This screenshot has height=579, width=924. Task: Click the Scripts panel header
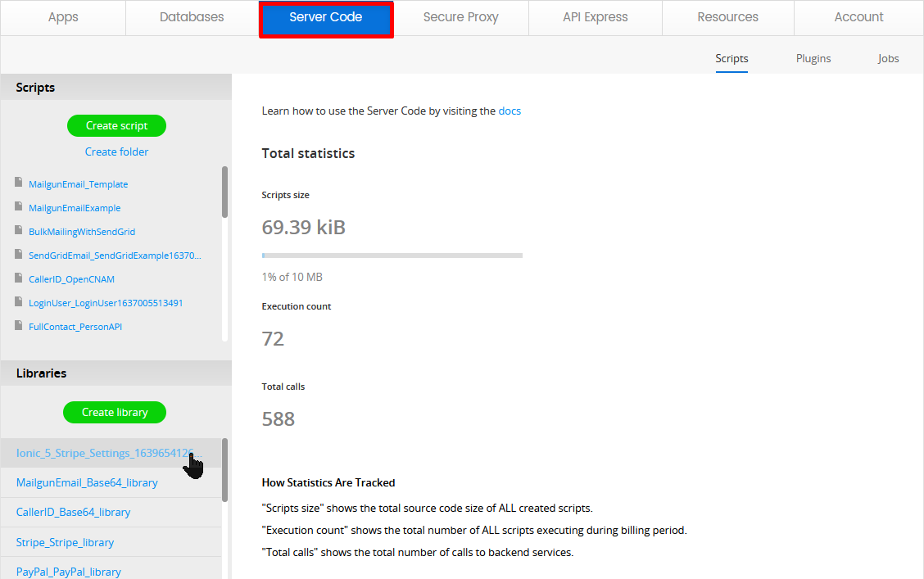[116, 87]
